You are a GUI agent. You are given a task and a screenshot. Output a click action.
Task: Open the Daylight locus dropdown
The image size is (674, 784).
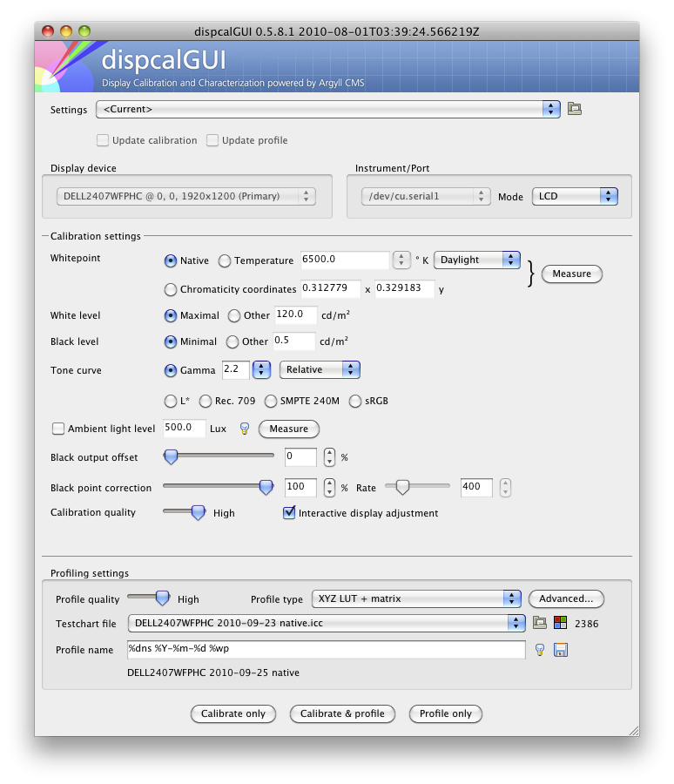pos(477,260)
